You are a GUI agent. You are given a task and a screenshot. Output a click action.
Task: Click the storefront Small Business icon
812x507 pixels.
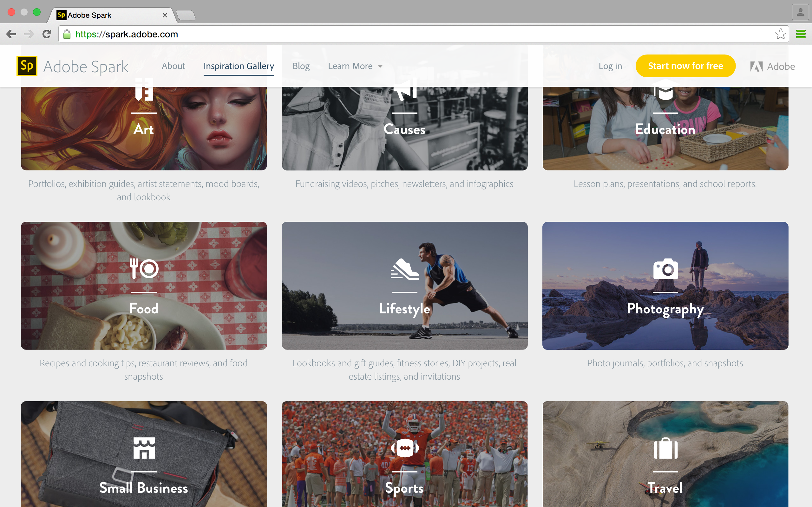point(144,448)
